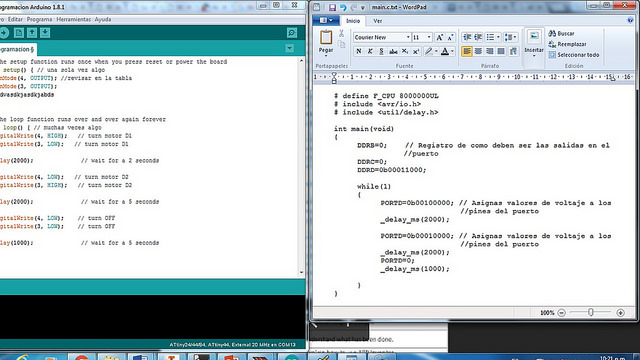Open a sketch with the Arduino up-arrow icon
640x360 pixels.
[x=32, y=33]
